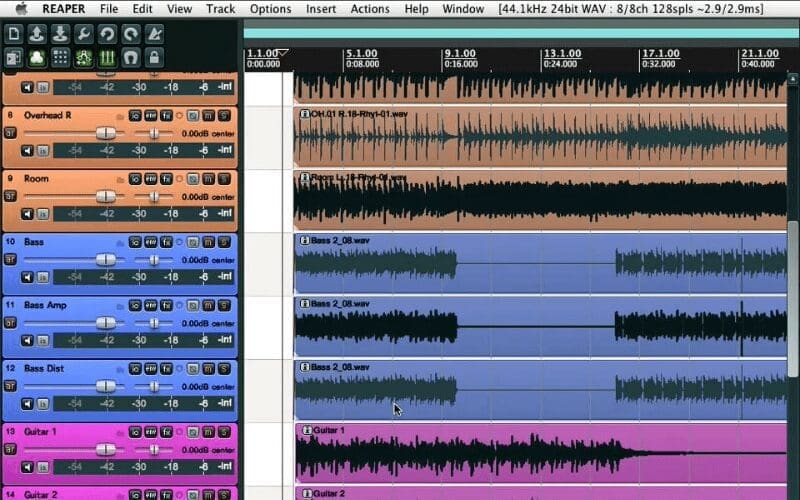This screenshot has width=800, height=500.
Task: Click the 9.1.00 mark on timeline ruler
Action: tap(460, 54)
